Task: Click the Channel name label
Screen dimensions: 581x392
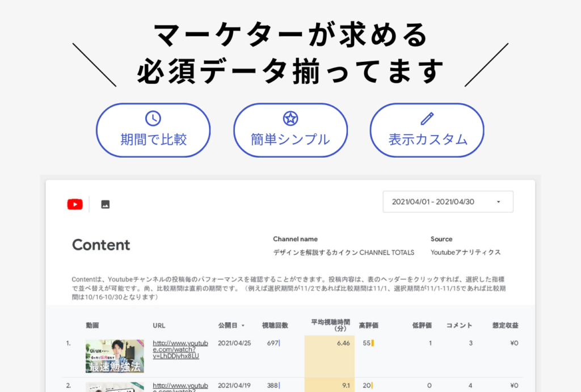Action: (x=295, y=239)
